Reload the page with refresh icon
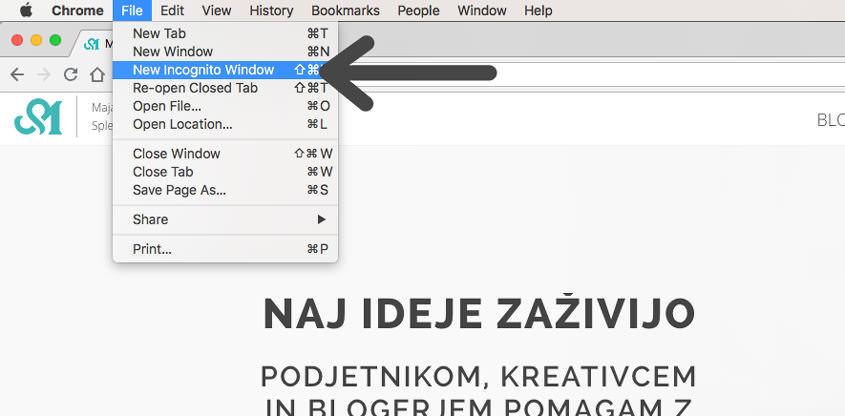The height and width of the screenshot is (416, 845). 71,74
